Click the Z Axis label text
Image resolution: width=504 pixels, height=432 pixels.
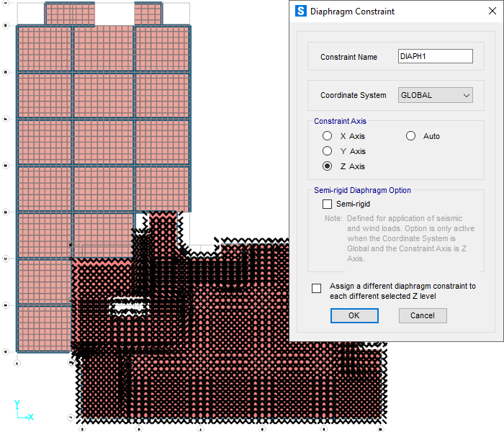pos(352,166)
